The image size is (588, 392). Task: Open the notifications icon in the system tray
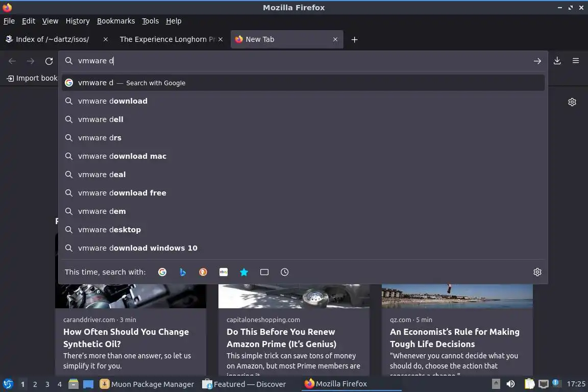[556, 383]
